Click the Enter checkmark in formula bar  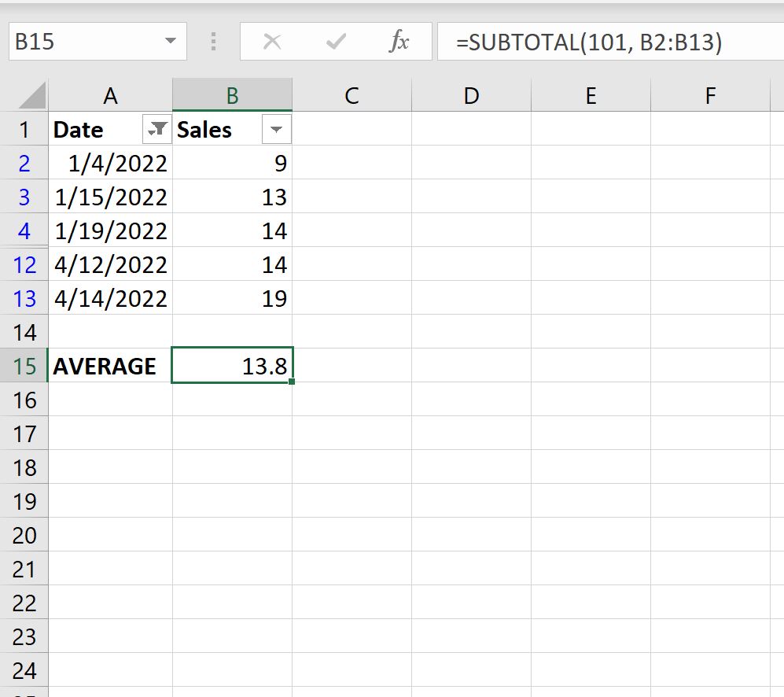[336, 43]
